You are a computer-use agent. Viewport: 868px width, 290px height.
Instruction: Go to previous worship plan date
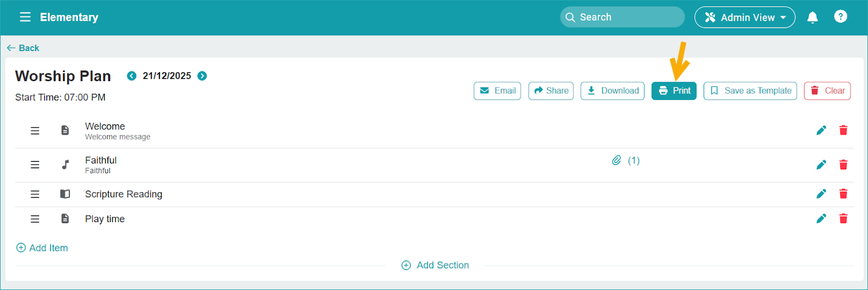(x=131, y=76)
